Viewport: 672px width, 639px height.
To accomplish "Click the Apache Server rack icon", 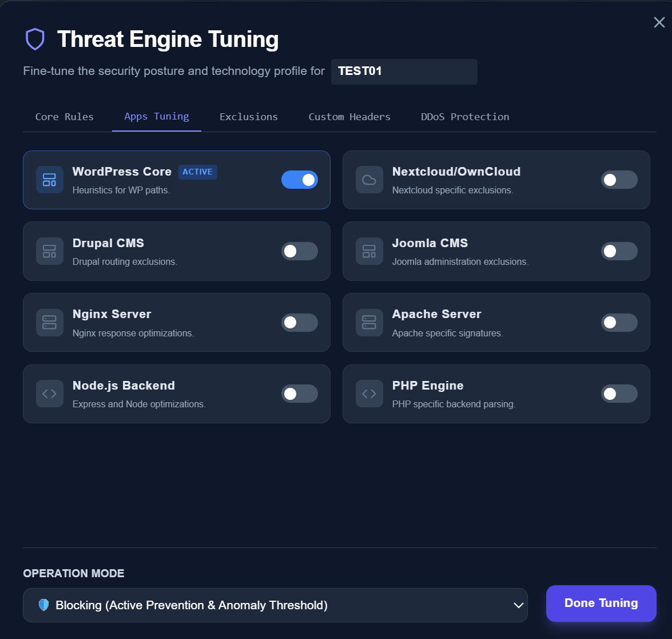I will tap(369, 323).
